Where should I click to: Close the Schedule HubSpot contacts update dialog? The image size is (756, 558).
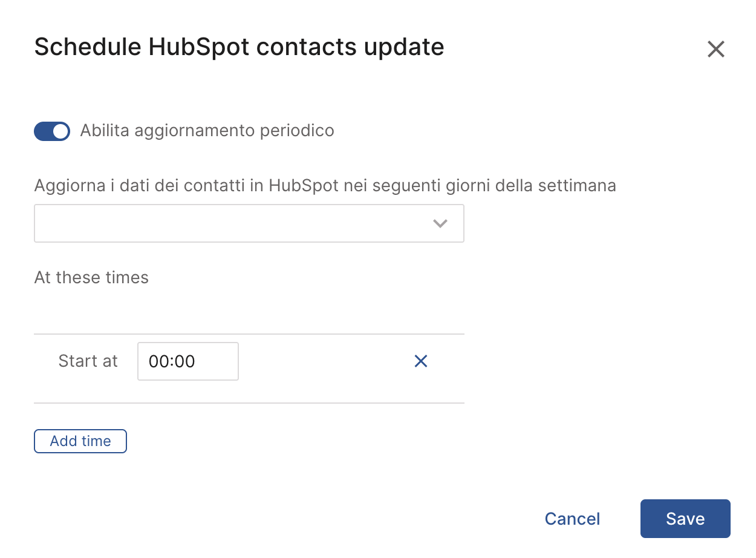tap(715, 49)
